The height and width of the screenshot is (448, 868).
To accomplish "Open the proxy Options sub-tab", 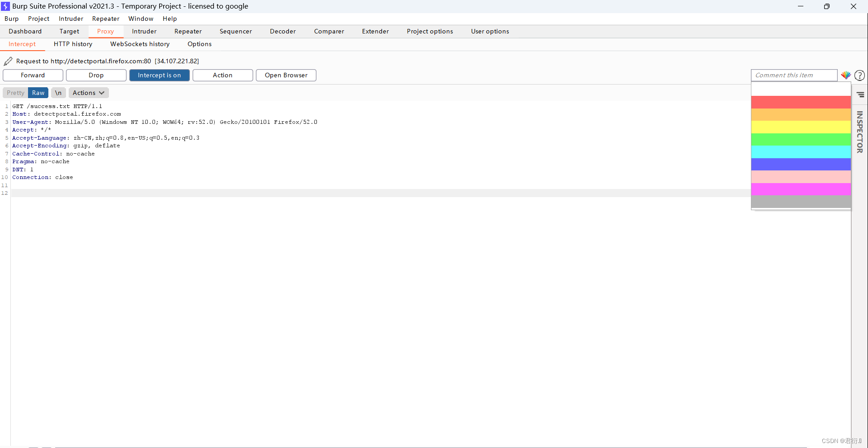I will [x=199, y=44].
